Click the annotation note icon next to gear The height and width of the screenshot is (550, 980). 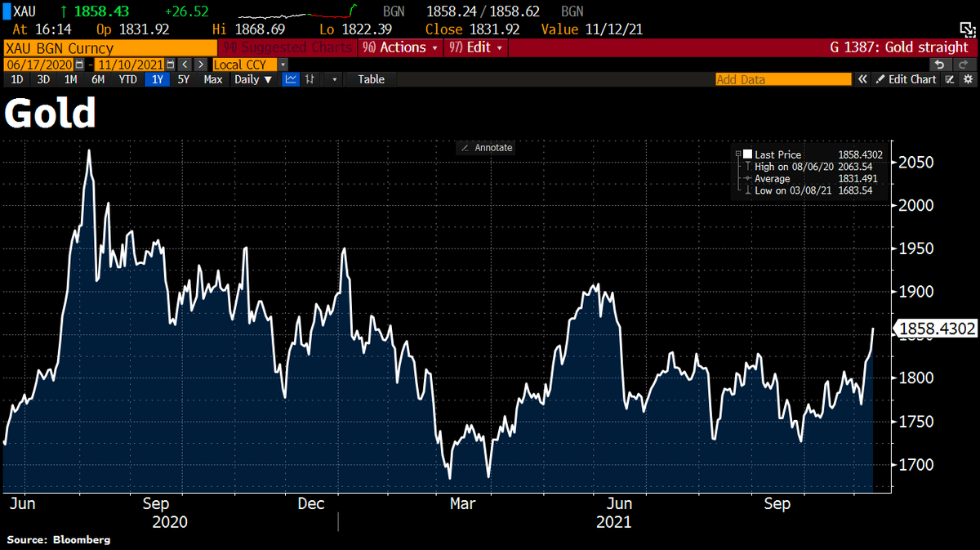pos(951,79)
